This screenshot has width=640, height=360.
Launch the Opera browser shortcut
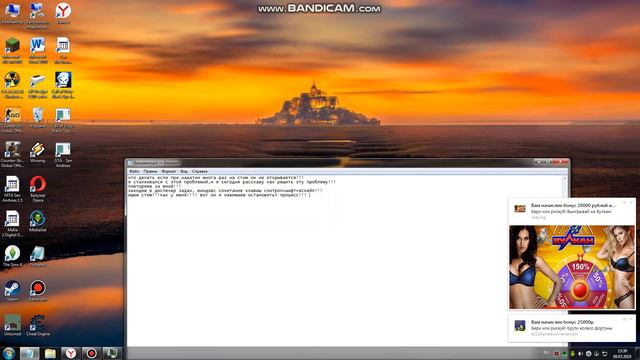click(x=38, y=189)
